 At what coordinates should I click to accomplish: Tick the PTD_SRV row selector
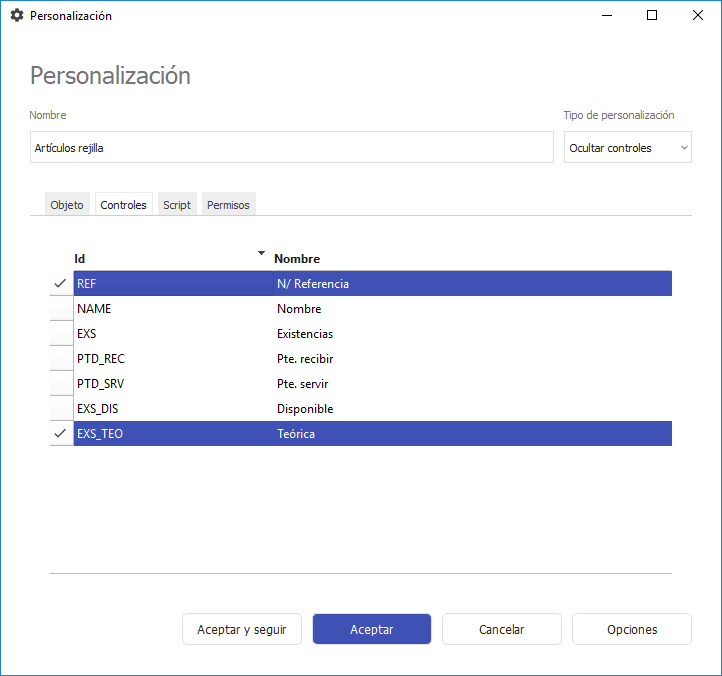tap(61, 384)
